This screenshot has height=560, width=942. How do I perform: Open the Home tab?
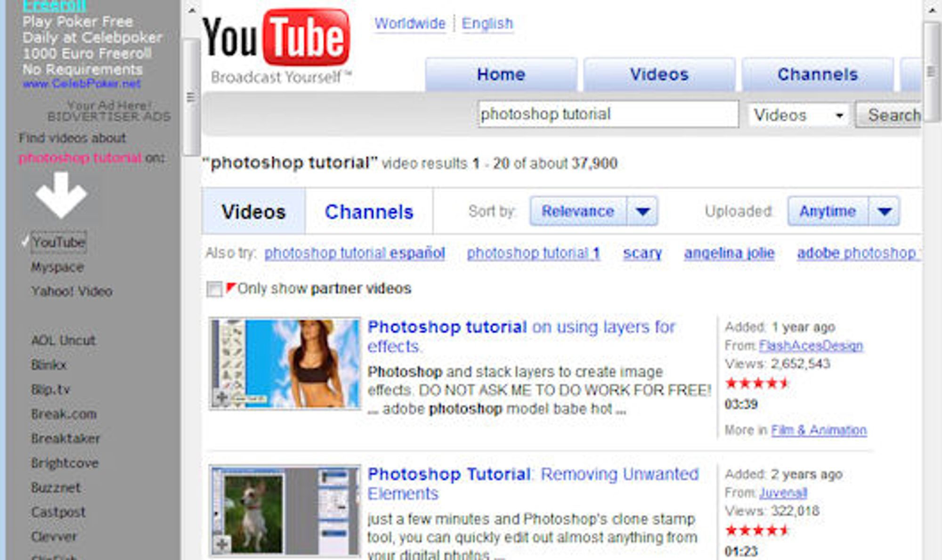(x=501, y=74)
